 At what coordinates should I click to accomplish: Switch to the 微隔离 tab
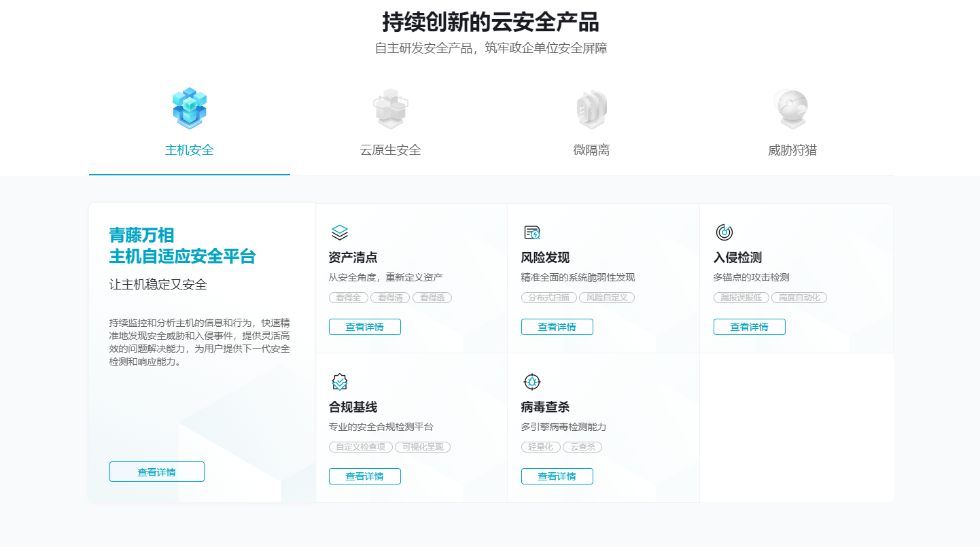pos(591,150)
